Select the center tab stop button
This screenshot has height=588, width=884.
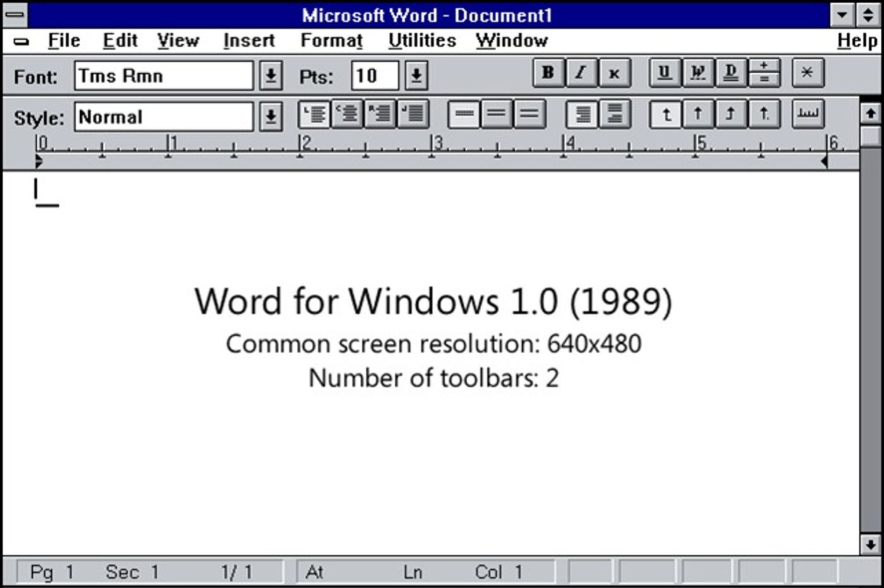[698, 115]
